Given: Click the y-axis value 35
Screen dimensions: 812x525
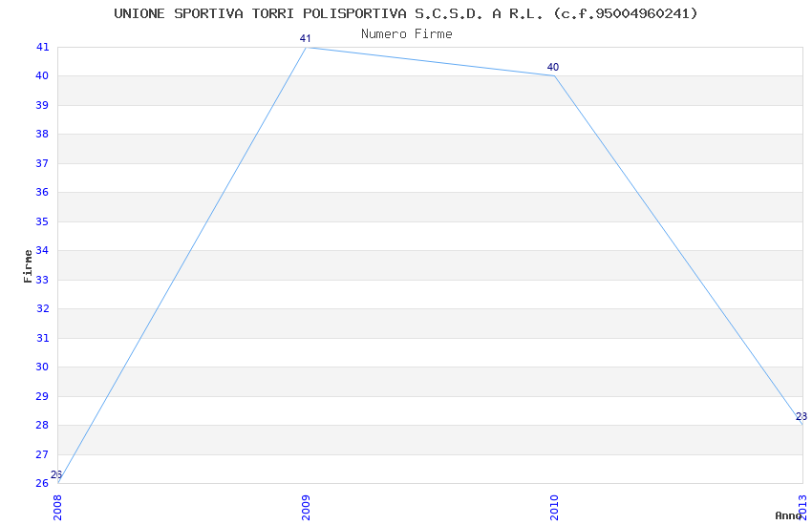Looking at the screenshot, I should click(x=42, y=221).
